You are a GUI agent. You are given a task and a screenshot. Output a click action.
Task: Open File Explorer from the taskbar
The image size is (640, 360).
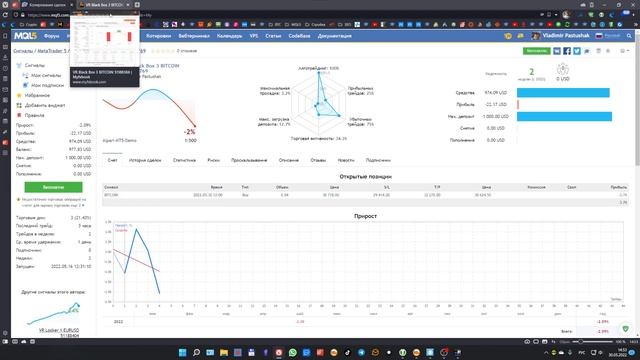tap(224, 352)
